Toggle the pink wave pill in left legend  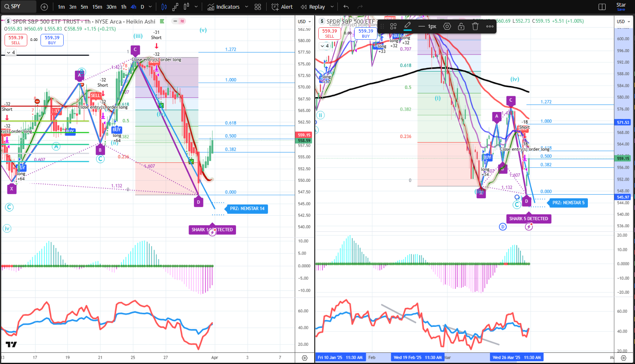click(x=182, y=21)
